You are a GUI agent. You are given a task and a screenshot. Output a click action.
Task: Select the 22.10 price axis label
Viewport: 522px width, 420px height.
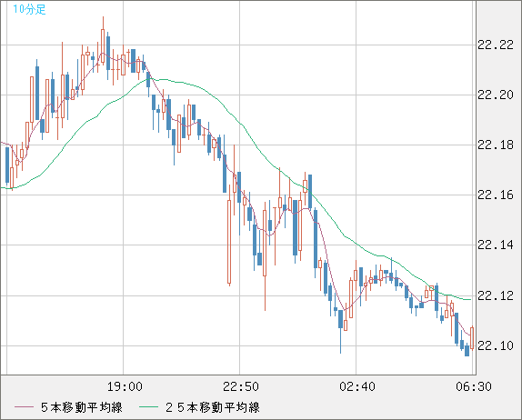click(x=496, y=345)
